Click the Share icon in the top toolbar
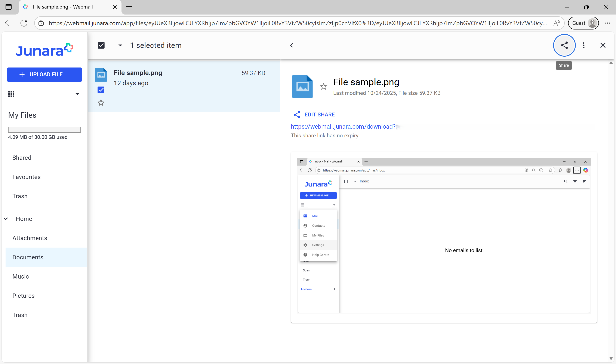The width and height of the screenshot is (616, 364). pos(564,45)
